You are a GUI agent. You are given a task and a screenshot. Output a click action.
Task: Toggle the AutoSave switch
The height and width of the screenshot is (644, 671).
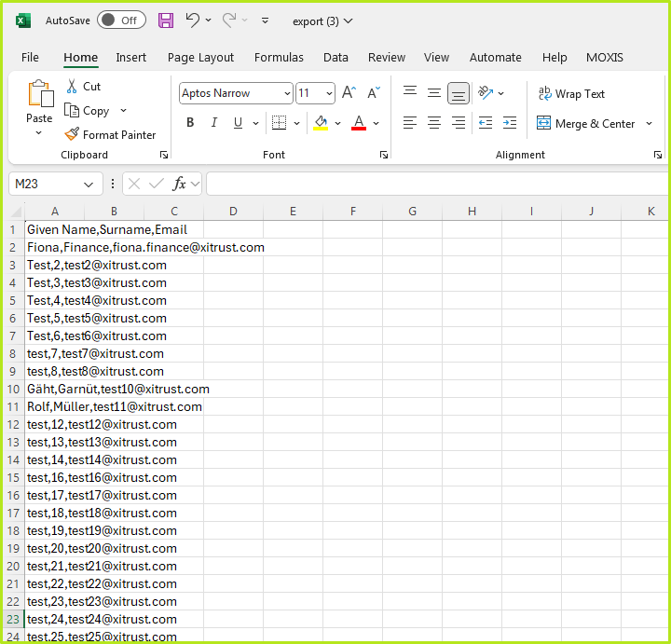[121, 20]
